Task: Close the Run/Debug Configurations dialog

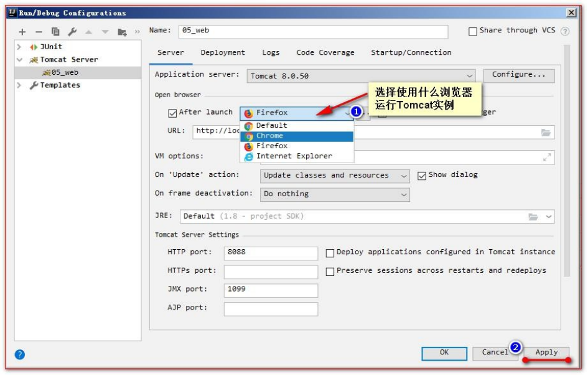Action: tap(571, 12)
